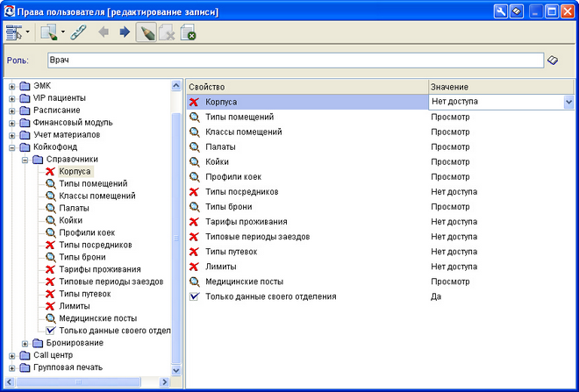Image resolution: width=579 pixels, height=392 pixels.
Task: Select Типовые периоды заездов row in table
Action: point(381,237)
